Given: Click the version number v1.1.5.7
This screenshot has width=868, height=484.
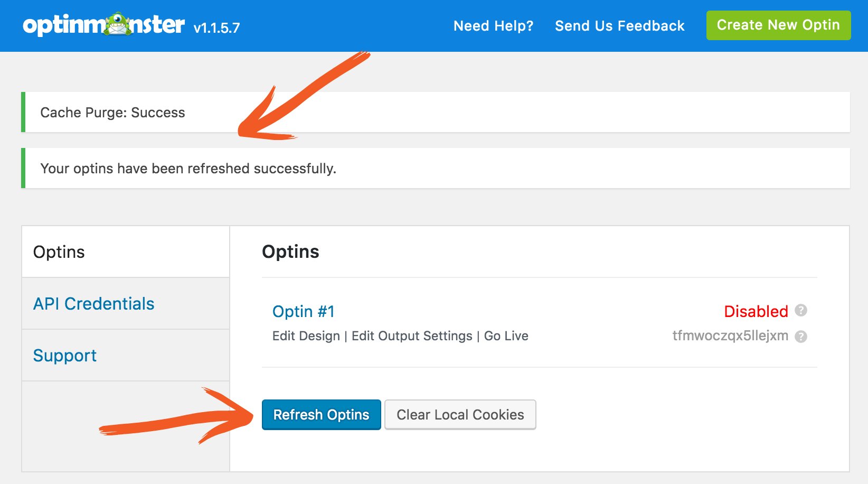Looking at the screenshot, I should [x=216, y=28].
